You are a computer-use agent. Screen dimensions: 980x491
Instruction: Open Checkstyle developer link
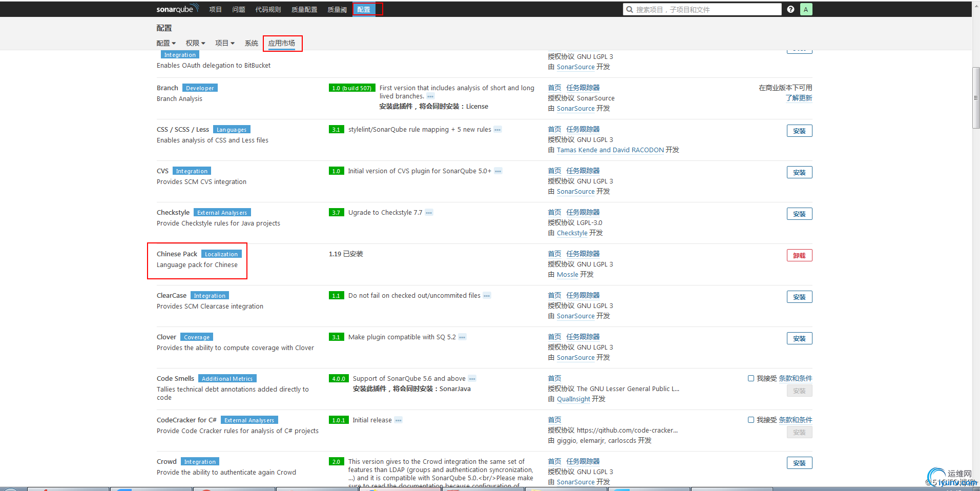(x=572, y=233)
